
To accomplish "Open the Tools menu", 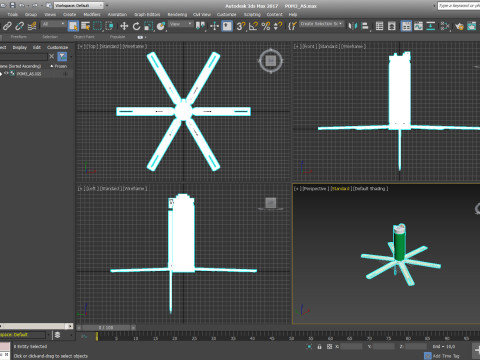I will tap(13, 15).
